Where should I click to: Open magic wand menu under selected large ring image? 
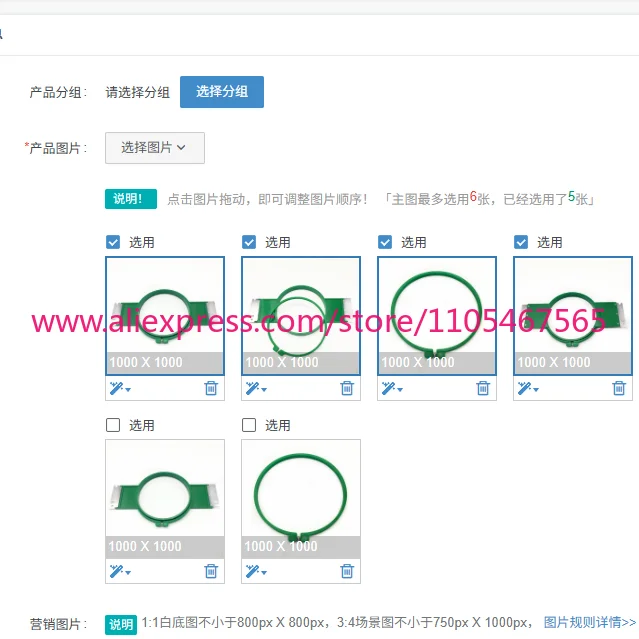(x=392, y=388)
